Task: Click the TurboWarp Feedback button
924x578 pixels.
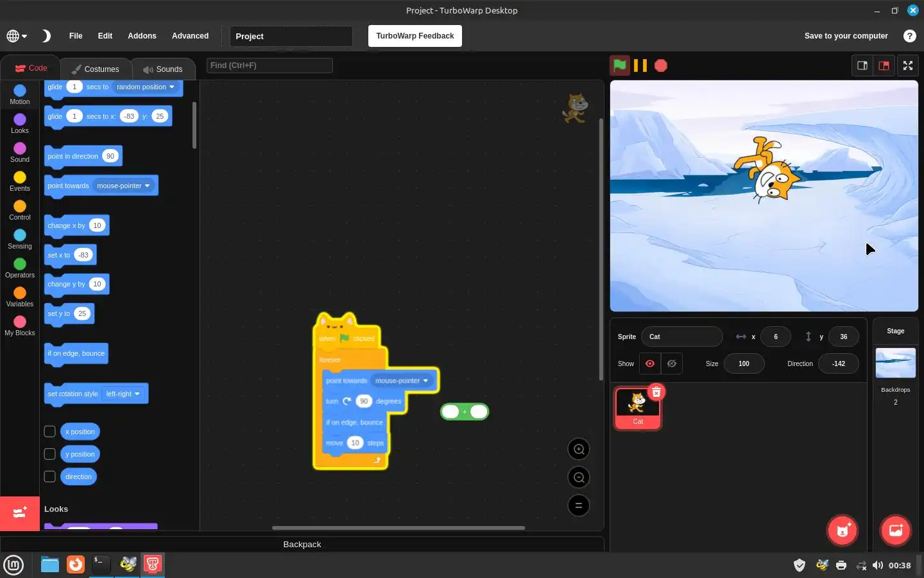Action: coord(415,36)
